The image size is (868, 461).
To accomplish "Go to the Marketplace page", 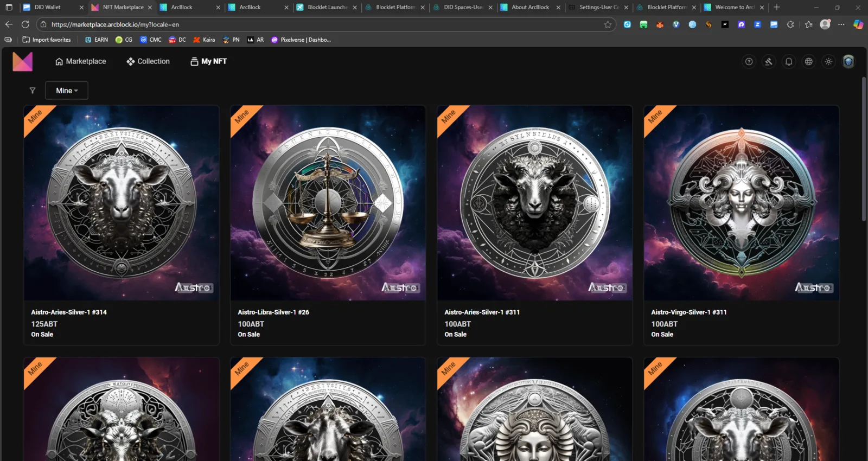I will (x=81, y=61).
